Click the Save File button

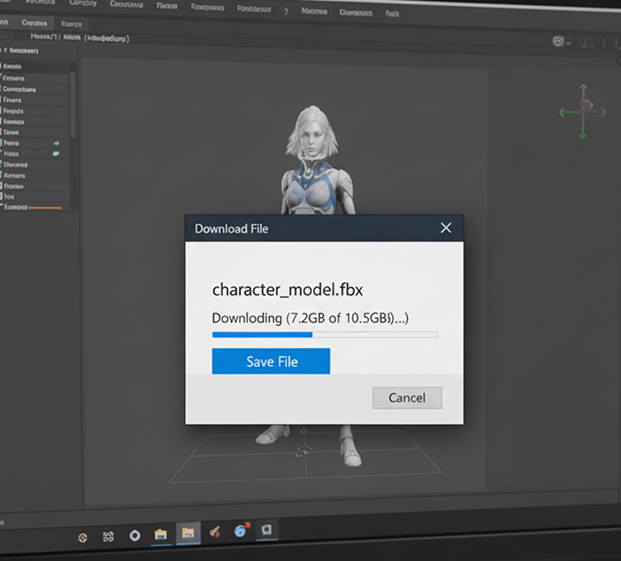[271, 361]
